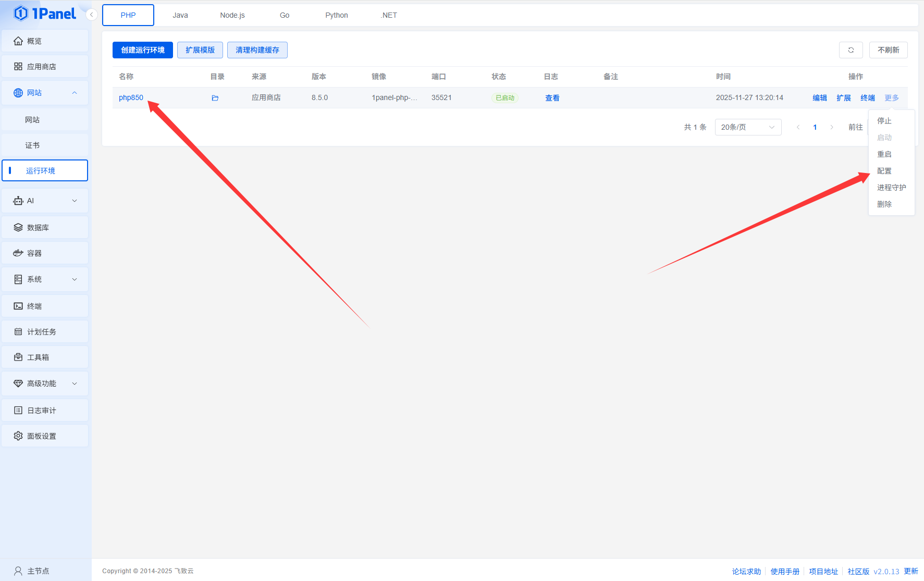Open the 概览 overview page
Screen dimensions: 924x581
45,41
